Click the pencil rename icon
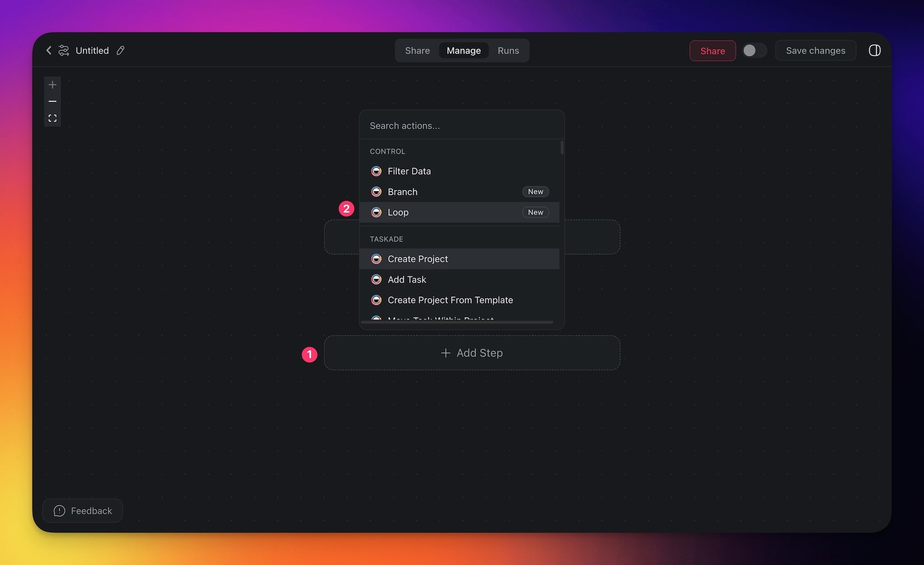This screenshot has height=565, width=924. pos(120,51)
